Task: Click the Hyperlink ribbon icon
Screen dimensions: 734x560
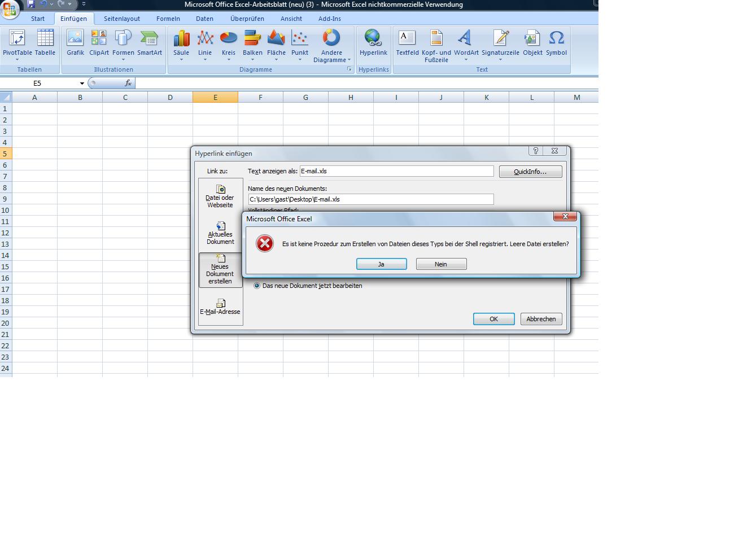Action: 373,44
